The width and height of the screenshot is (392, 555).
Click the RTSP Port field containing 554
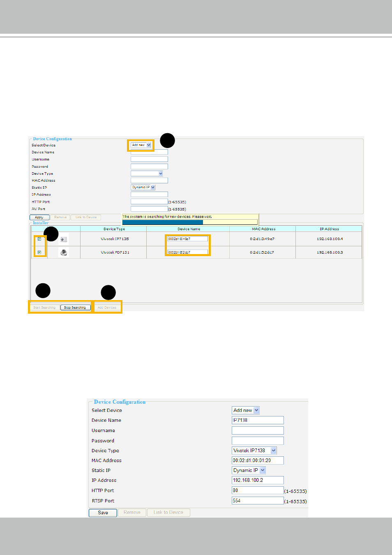click(x=258, y=501)
